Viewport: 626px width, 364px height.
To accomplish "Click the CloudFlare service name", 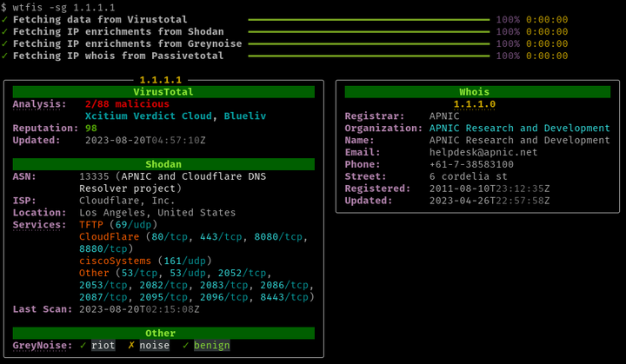I will (x=109, y=236).
